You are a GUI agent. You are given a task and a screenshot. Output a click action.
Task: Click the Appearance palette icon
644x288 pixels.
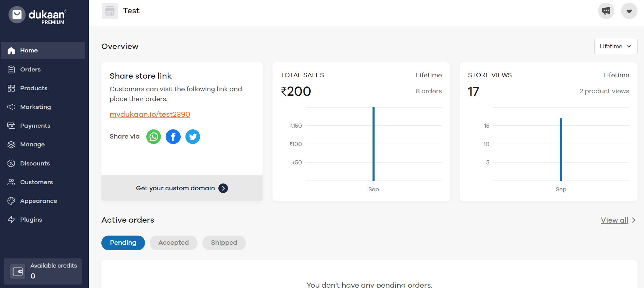(x=11, y=201)
